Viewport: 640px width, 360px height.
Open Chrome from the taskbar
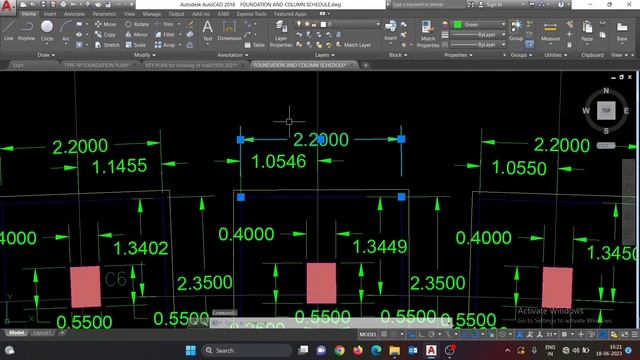339,350
